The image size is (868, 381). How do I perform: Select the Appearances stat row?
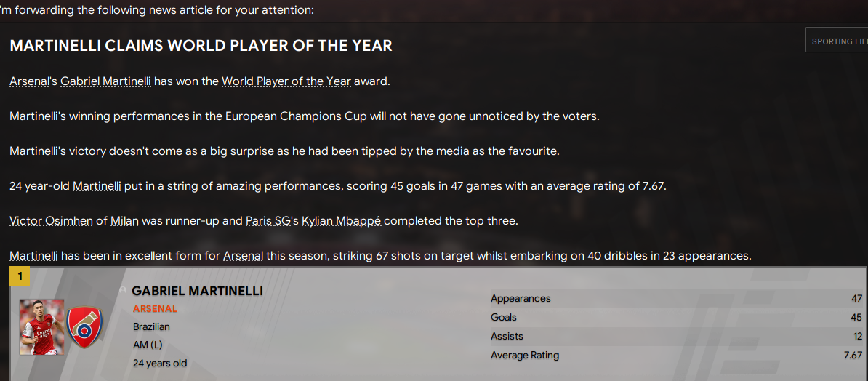tap(677, 299)
